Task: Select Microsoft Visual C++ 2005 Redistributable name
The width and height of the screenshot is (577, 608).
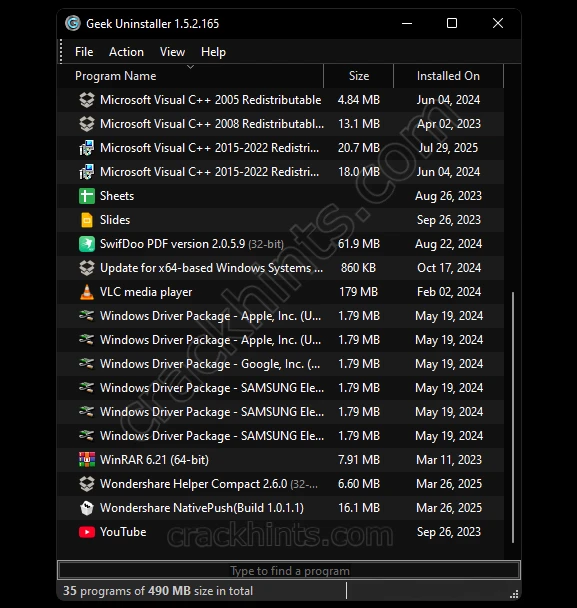Action: point(211,100)
